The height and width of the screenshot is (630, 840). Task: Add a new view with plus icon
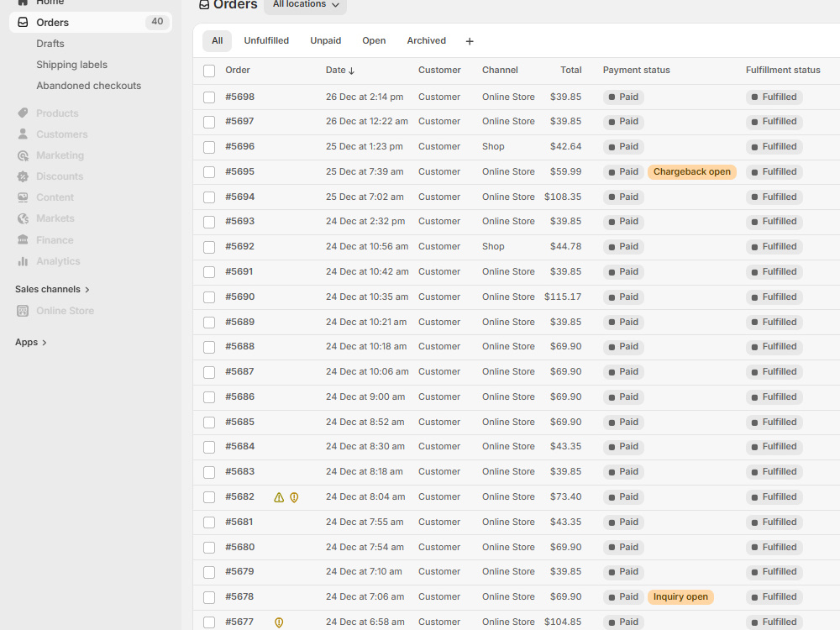point(470,41)
